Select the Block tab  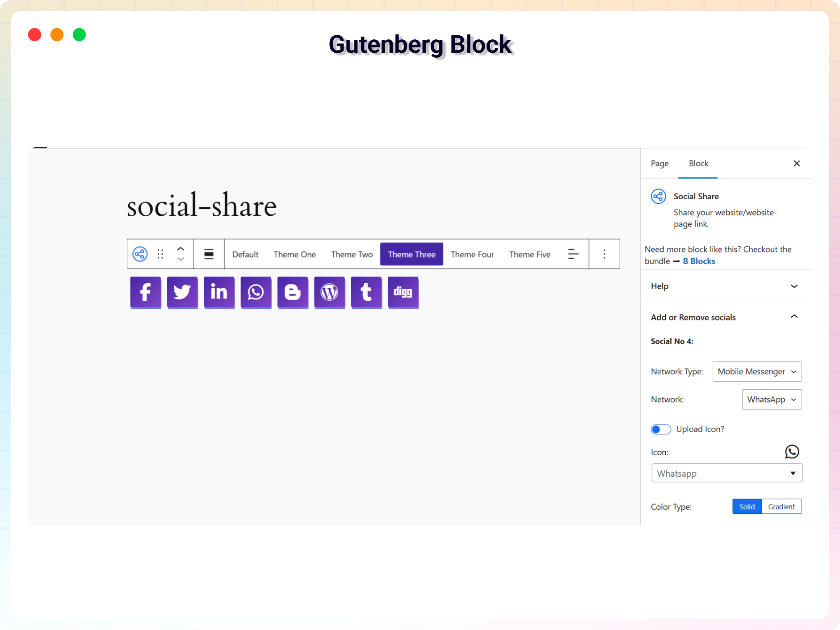(697, 164)
